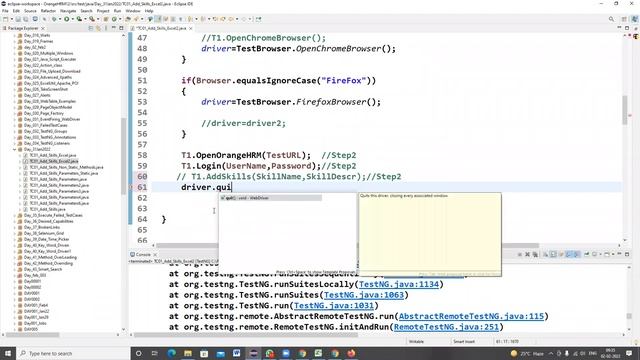Click Collapse All in Package Explorer
The image size is (640, 360).
(x=91, y=28)
